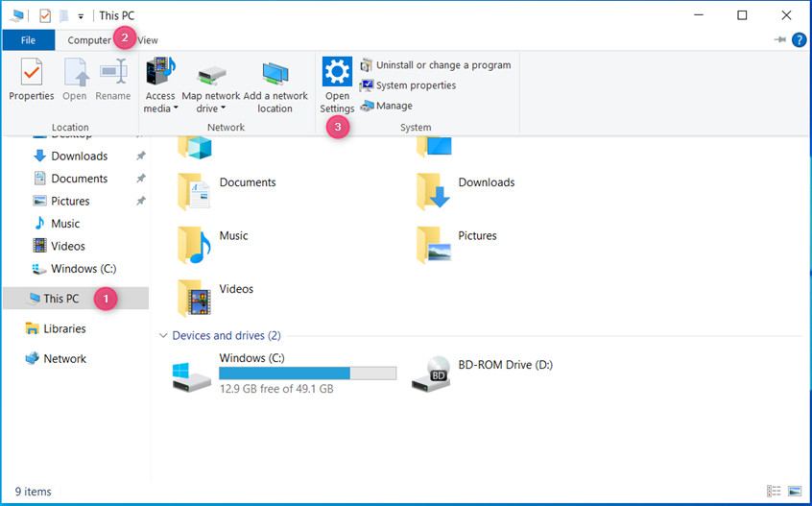Click the This PC title bar icon
The width and height of the screenshot is (812, 506).
pos(16,16)
